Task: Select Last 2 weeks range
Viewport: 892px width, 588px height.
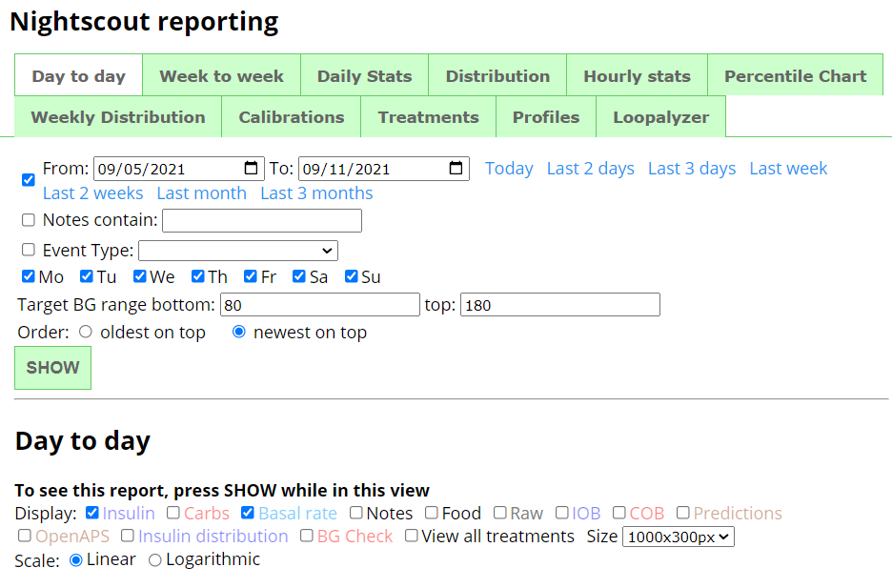Action: [x=93, y=193]
